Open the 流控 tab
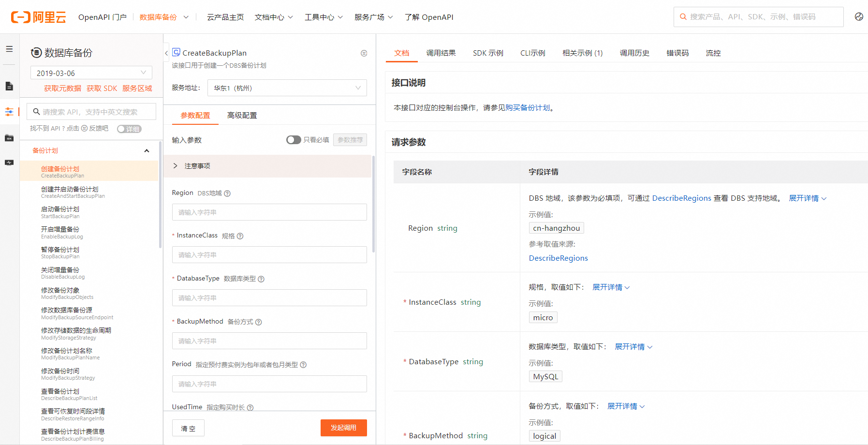Image resolution: width=868 pixels, height=445 pixels. click(713, 53)
